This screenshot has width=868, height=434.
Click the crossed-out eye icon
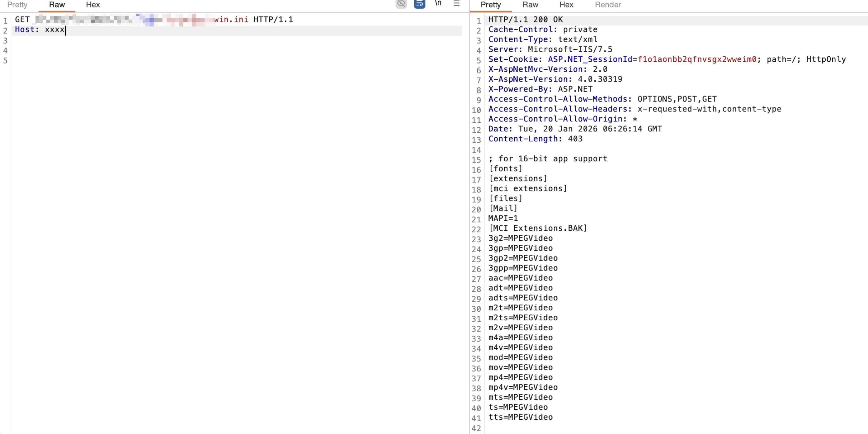click(401, 4)
